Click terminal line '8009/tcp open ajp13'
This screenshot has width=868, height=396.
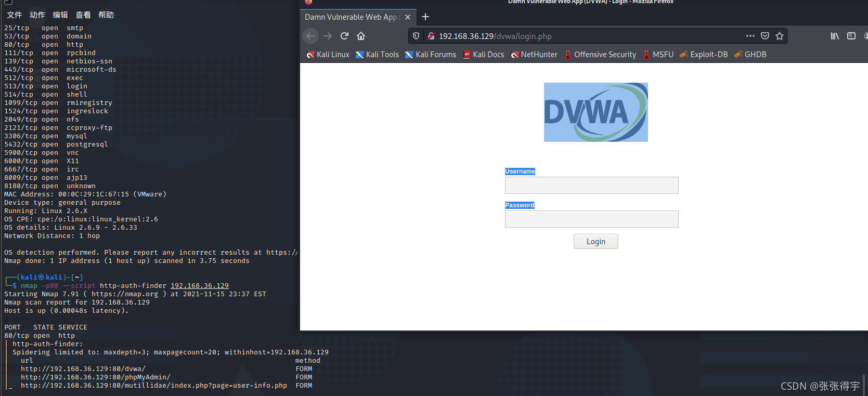pyautogui.click(x=46, y=178)
